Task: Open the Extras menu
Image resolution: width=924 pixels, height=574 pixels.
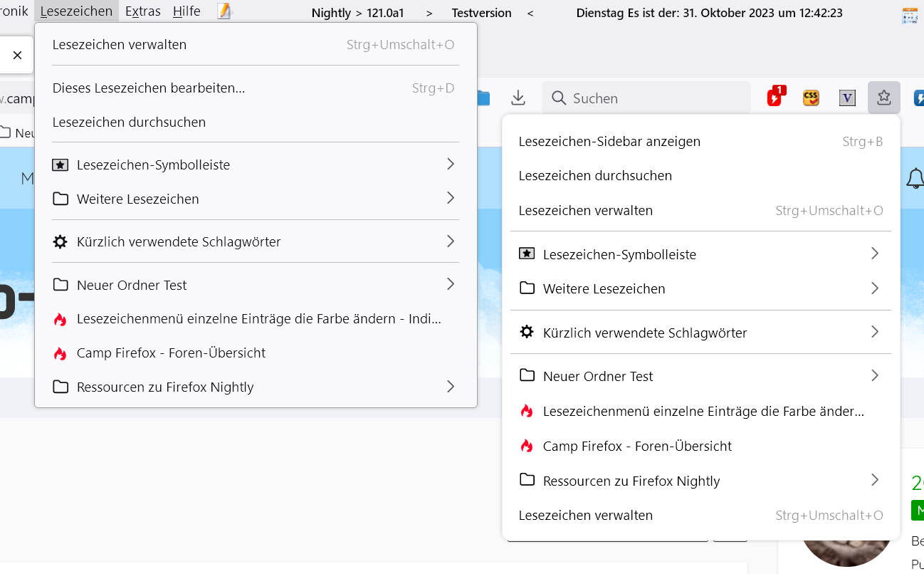Action: (x=142, y=11)
